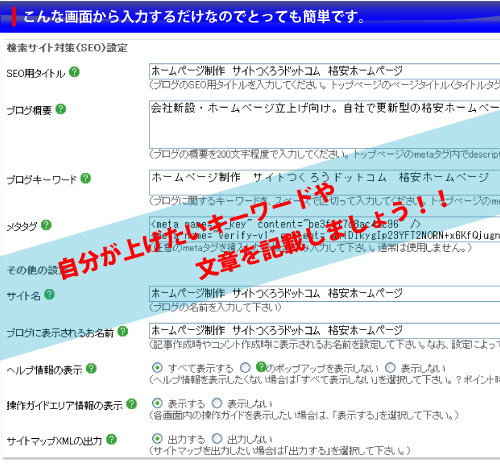The height and width of the screenshot is (464, 500).
Task: Click the SEO用タイトル label text
Action: coord(36,73)
